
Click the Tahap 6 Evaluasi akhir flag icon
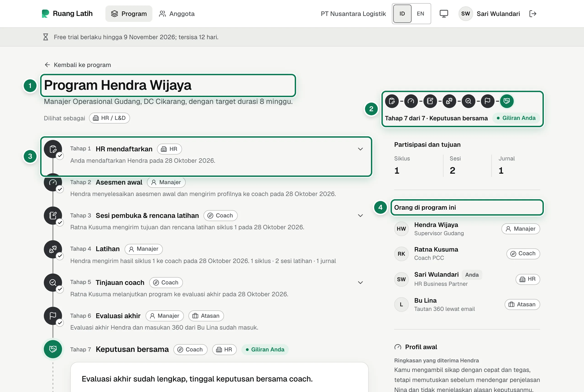[x=53, y=316]
